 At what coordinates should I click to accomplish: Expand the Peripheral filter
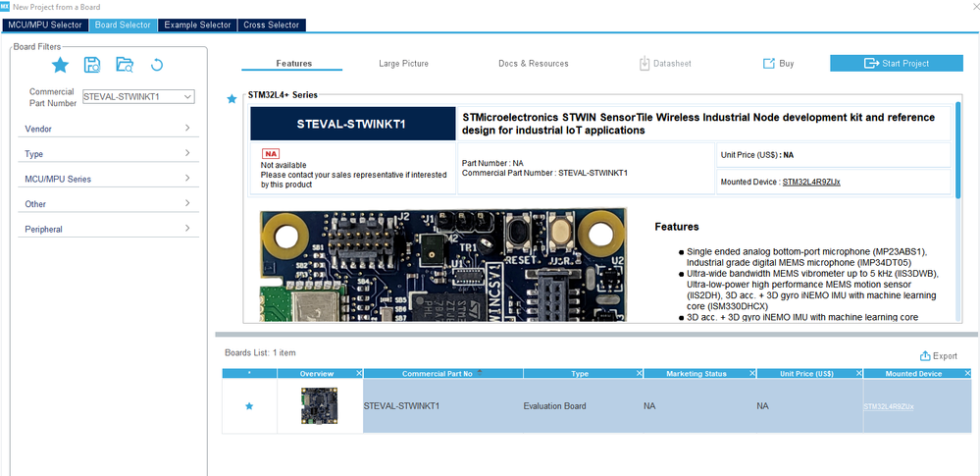[108, 230]
